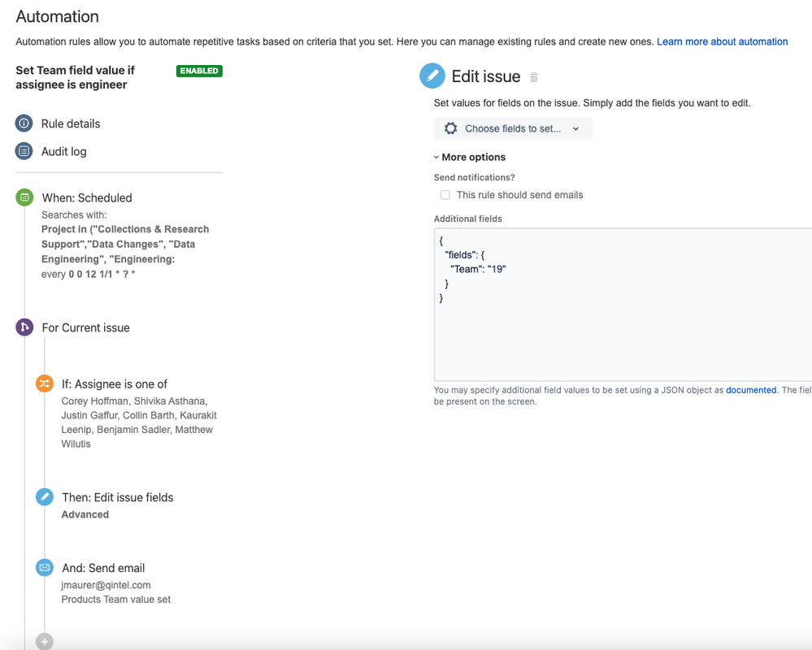Follow the 'documented' JSON help link
This screenshot has height=650, width=812.
(x=751, y=390)
